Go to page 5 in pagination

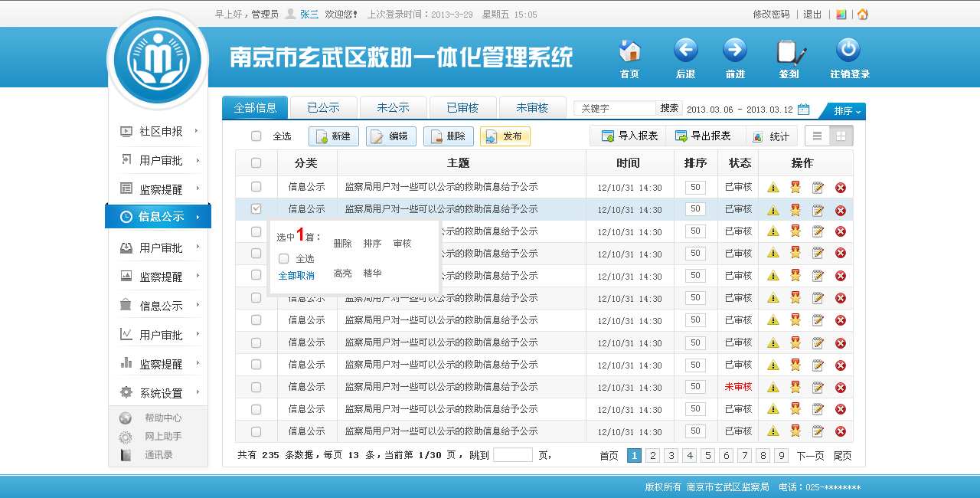[707, 456]
